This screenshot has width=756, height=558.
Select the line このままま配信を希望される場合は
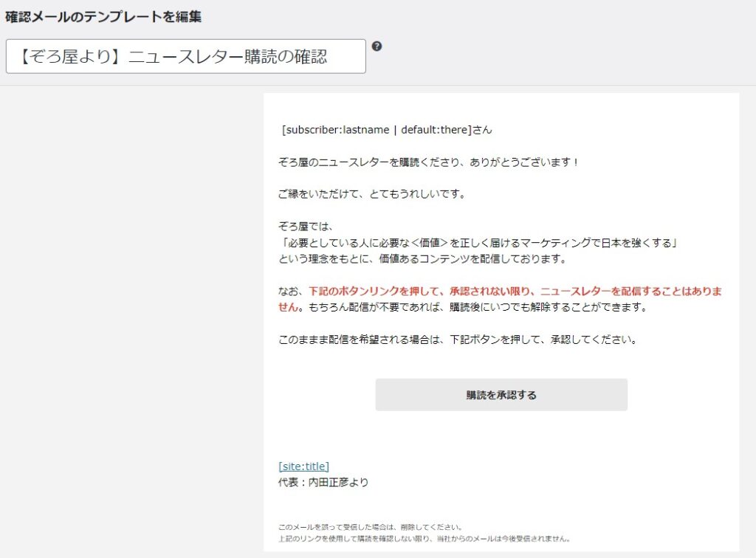(x=458, y=340)
